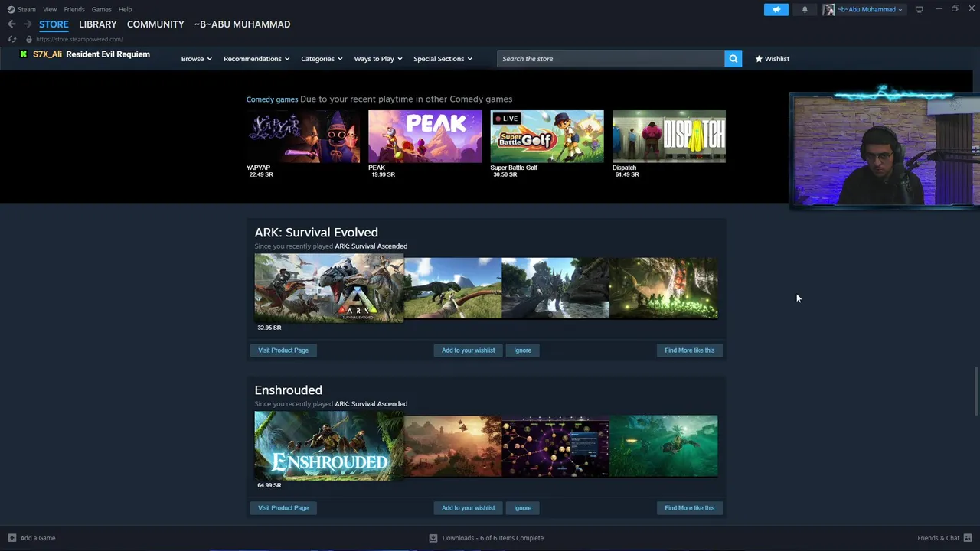Open the ~b~Abu Muhammad account dropdown
This screenshot has width=980, height=551.
pos(870,9)
